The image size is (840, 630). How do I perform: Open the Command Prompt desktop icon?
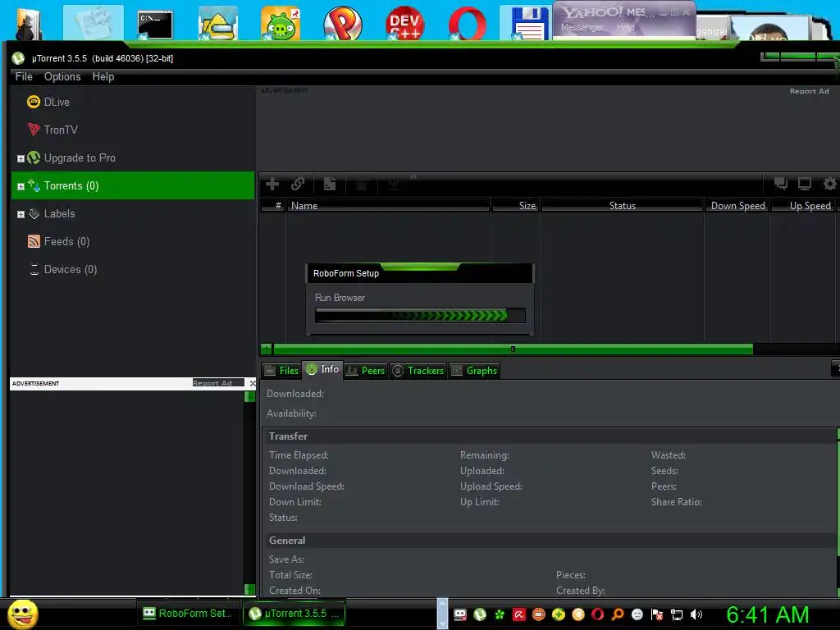[155, 24]
